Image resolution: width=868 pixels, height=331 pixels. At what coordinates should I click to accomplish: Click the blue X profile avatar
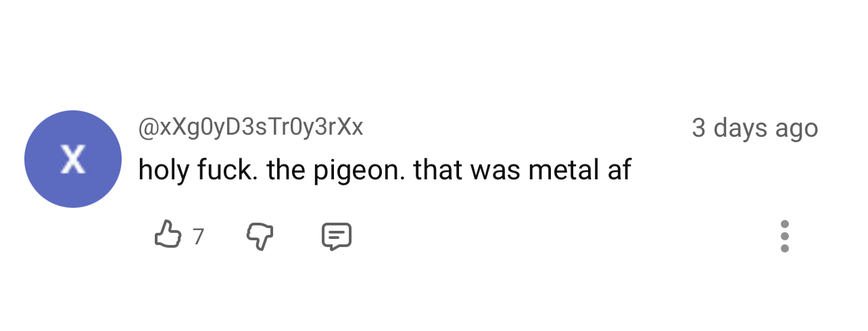(x=73, y=159)
